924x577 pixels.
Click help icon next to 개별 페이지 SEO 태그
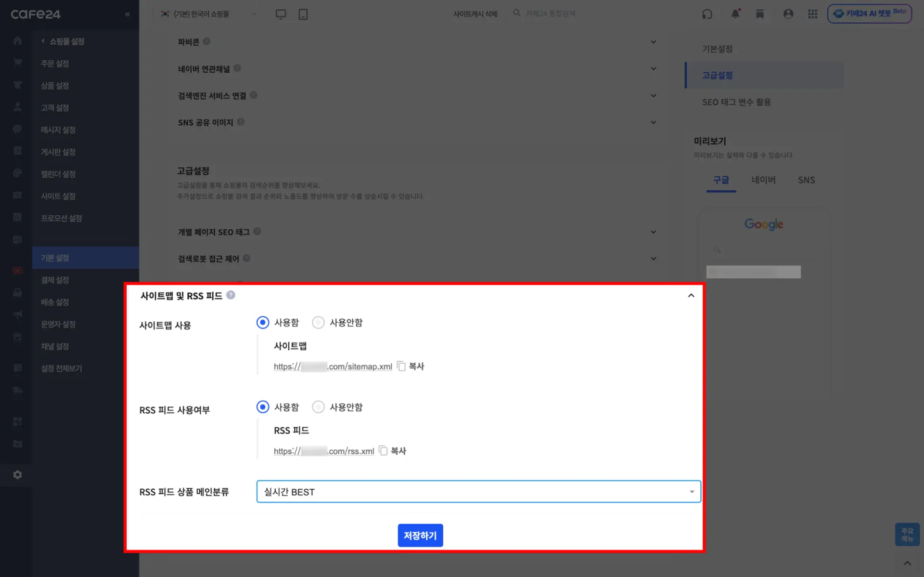click(x=257, y=232)
